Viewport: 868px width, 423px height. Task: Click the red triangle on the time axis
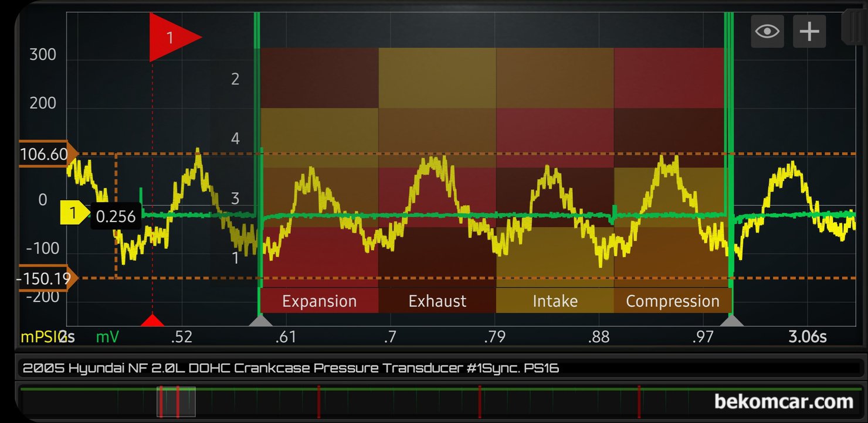[152, 320]
